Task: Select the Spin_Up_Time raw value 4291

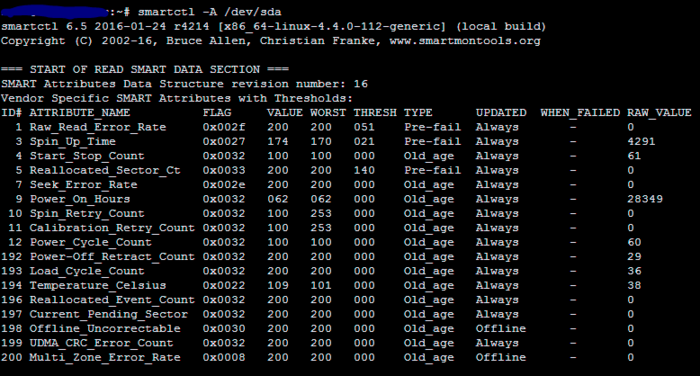Action: tap(641, 142)
